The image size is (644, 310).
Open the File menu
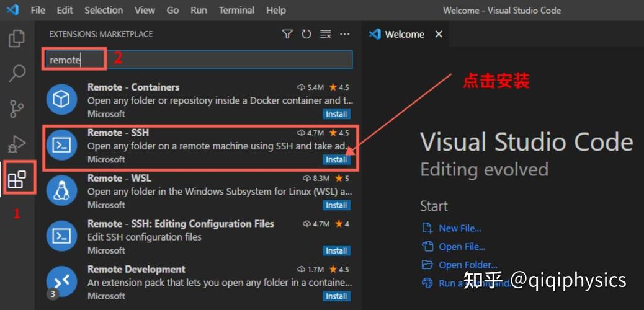(38, 11)
